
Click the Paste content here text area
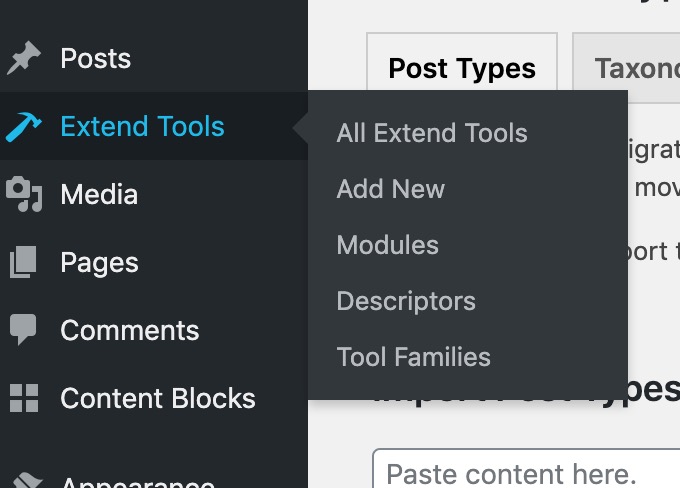click(x=526, y=468)
